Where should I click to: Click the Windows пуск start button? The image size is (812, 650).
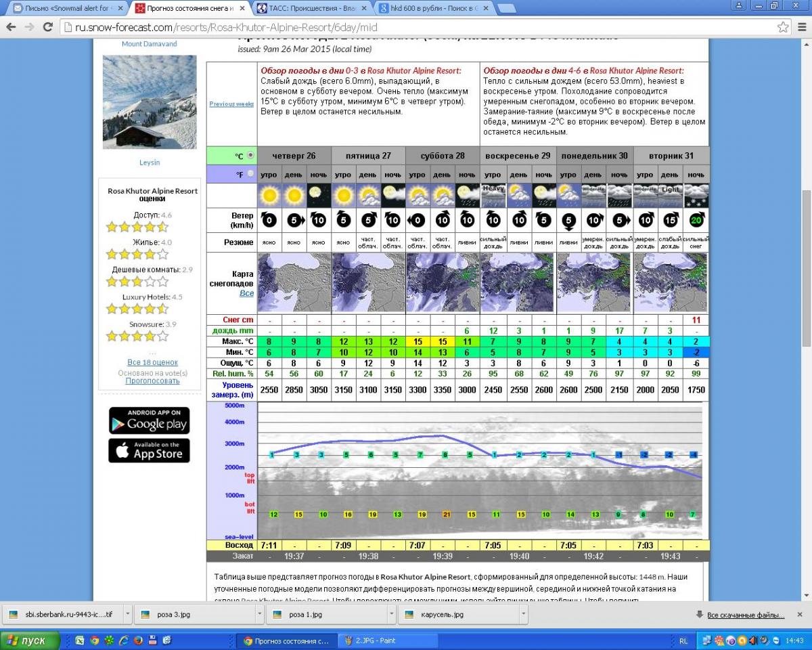30,641
